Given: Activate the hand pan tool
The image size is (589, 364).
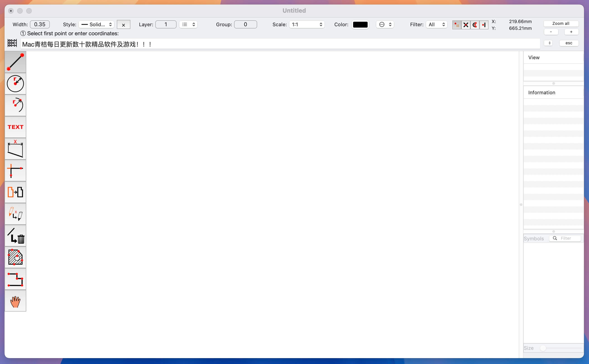Looking at the screenshot, I should pos(15,301).
